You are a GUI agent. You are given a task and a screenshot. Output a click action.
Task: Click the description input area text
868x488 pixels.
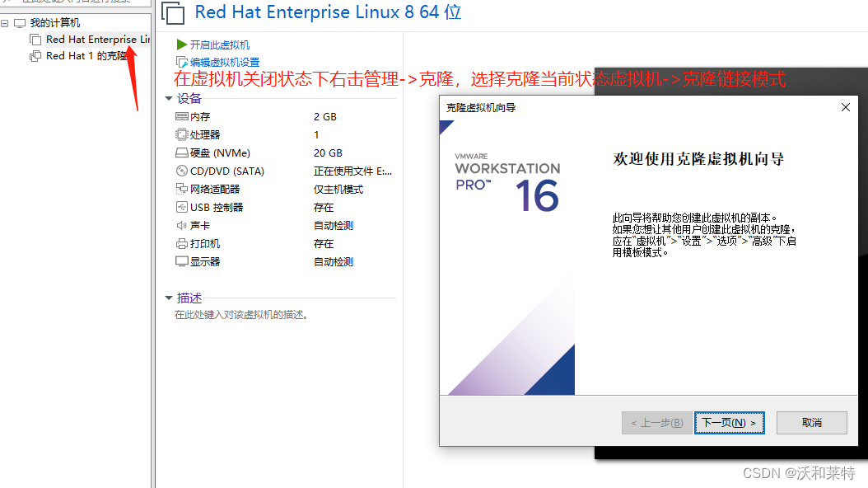[241, 315]
